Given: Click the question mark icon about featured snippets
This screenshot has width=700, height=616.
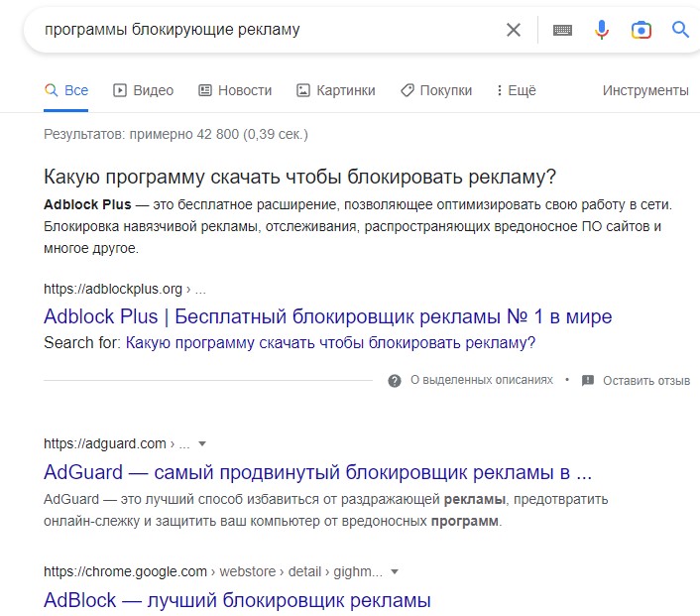Looking at the screenshot, I should (395, 381).
